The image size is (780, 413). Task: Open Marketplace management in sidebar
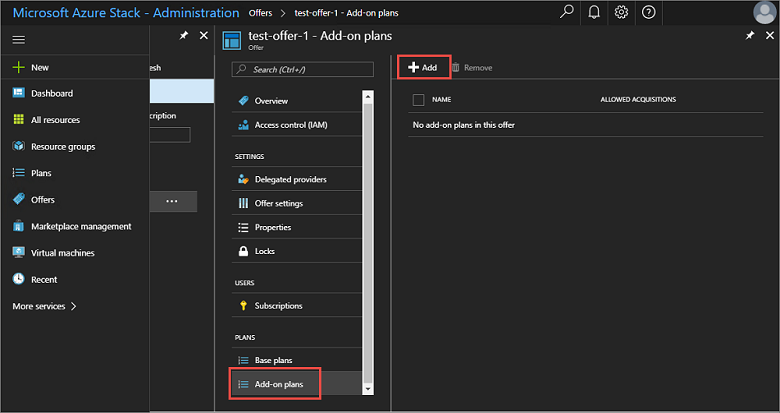pos(80,226)
